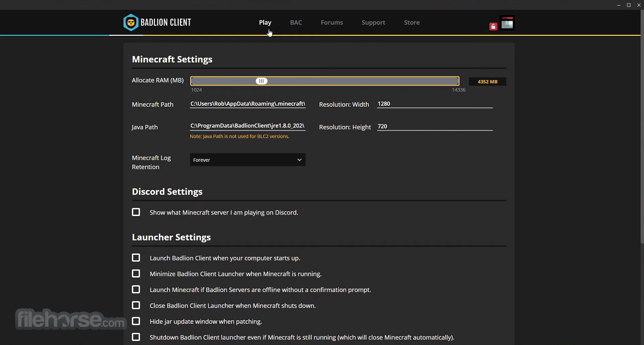
Task: Click the 4352 MB value box
Action: coord(488,82)
